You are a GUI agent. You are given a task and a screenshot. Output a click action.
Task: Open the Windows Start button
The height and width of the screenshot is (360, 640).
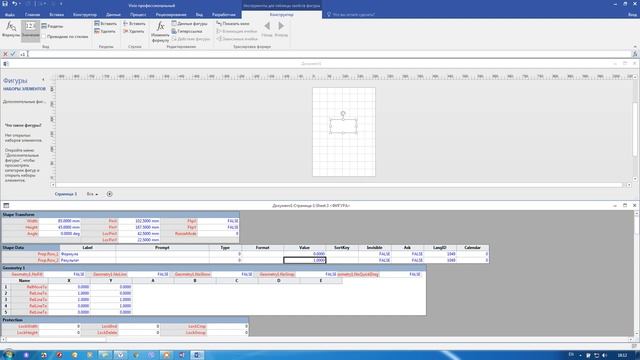(8, 355)
